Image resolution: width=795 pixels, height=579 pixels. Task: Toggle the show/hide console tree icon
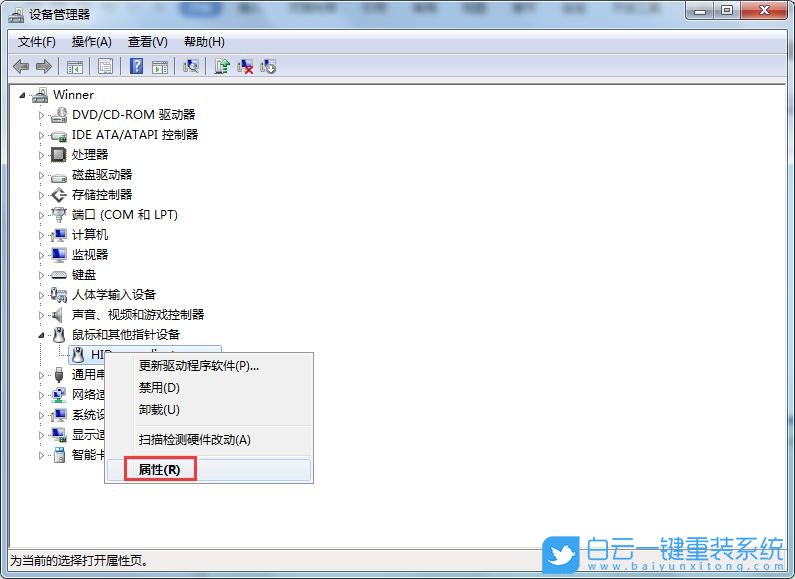pos(75,66)
